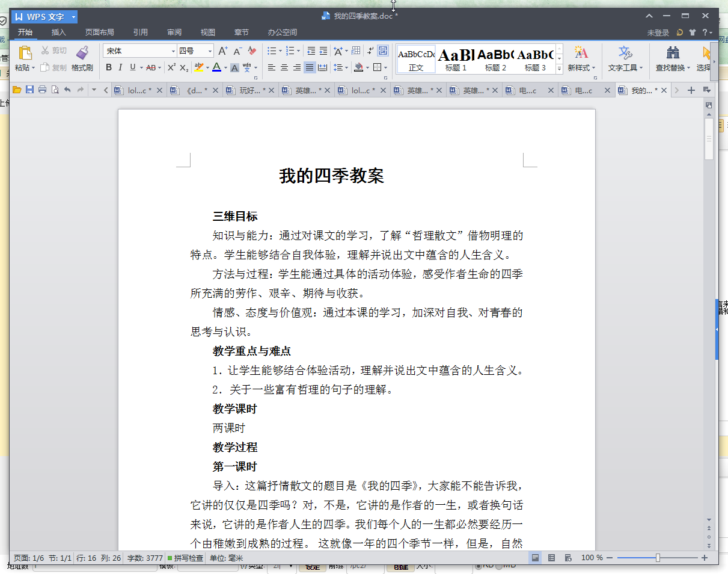Open the WPS 文字 application menu dropdown
The width and height of the screenshot is (728, 574).
pyautogui.click(x=73, y=17)
